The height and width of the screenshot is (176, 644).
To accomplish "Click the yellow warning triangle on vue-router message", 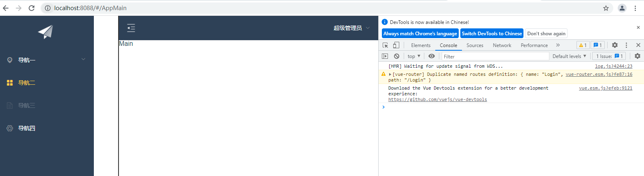I will 383,74.
